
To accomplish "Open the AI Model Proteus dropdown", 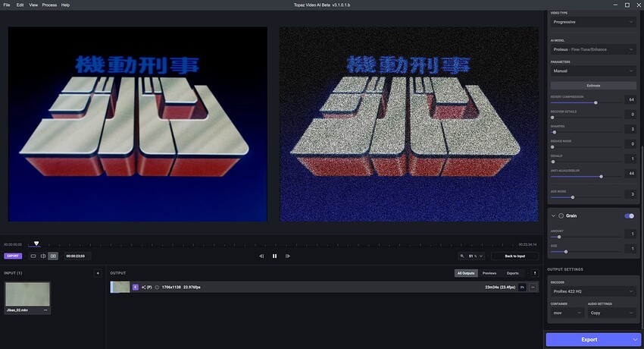I will pyautogui.click(x=593, y=49).
